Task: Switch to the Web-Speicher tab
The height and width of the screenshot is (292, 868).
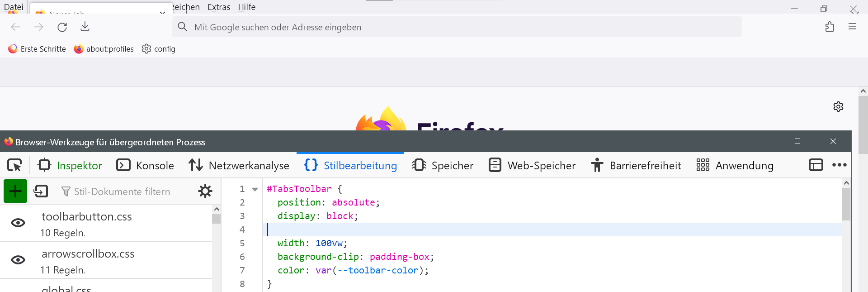Action: [x=532, y=165]
